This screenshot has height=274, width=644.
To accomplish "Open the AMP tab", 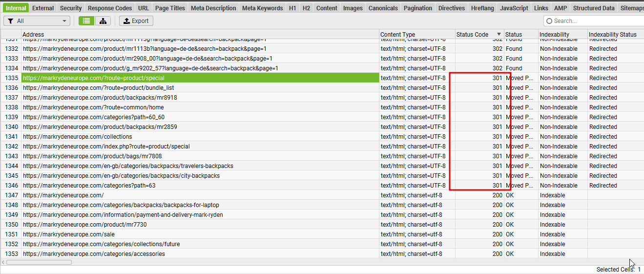I will pyautogui.click(x=560, y=8).
